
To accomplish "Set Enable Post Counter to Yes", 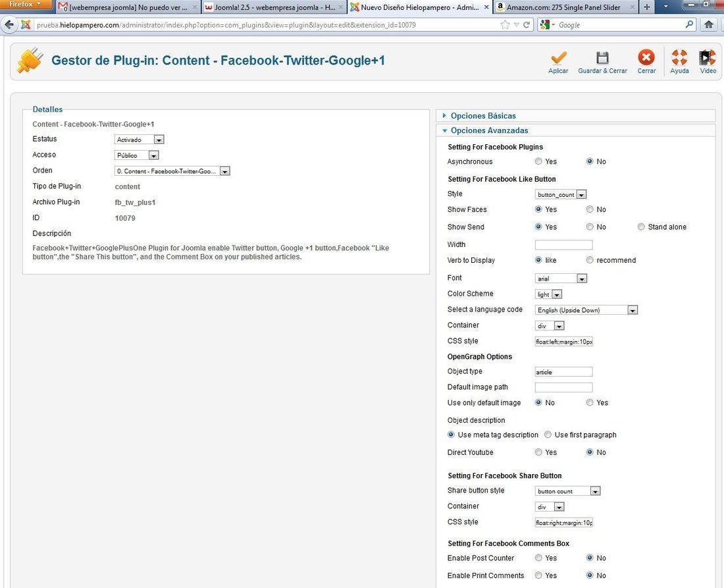I will coord(538,558).
